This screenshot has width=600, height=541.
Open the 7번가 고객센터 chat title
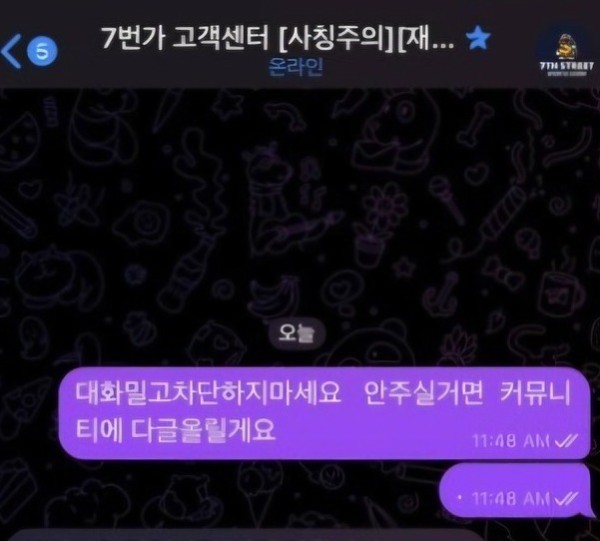pyautogui.click(x=278, y=38)
